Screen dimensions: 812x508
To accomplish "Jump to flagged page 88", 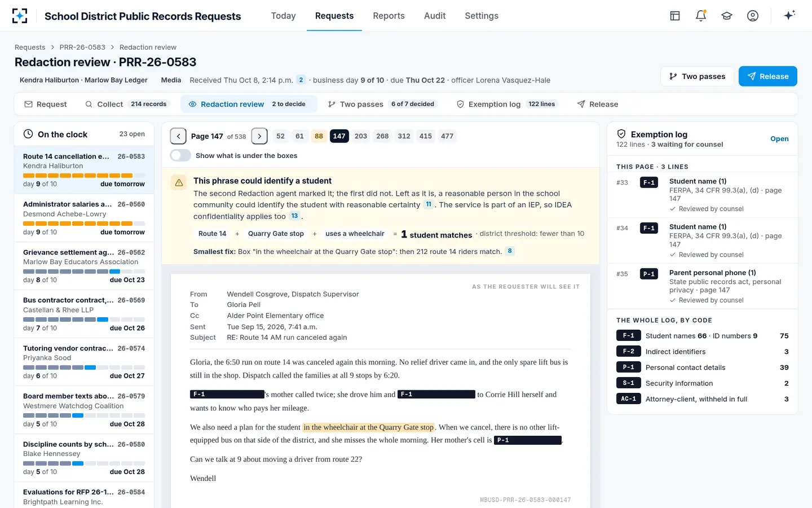I will pyautogui.click(x=319, y=136).
